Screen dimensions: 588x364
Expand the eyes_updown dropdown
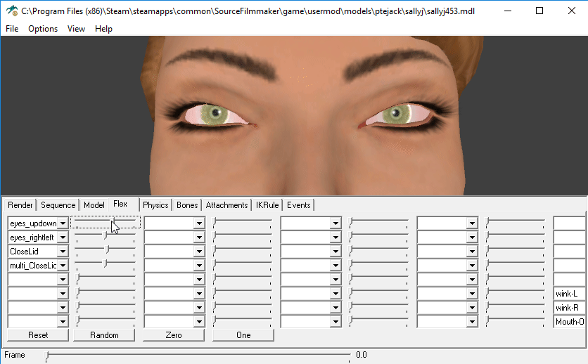63,223
